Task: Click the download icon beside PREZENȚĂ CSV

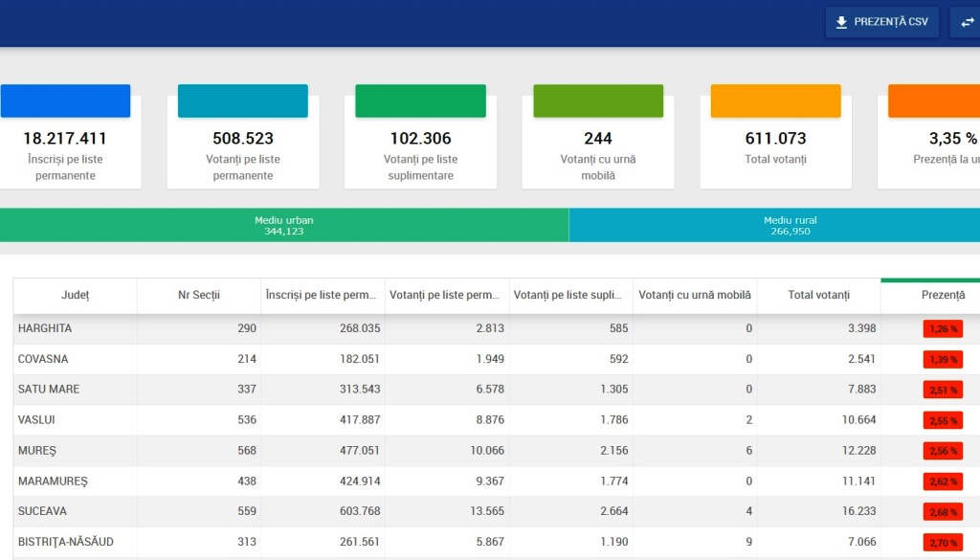Action: [841, 22]
